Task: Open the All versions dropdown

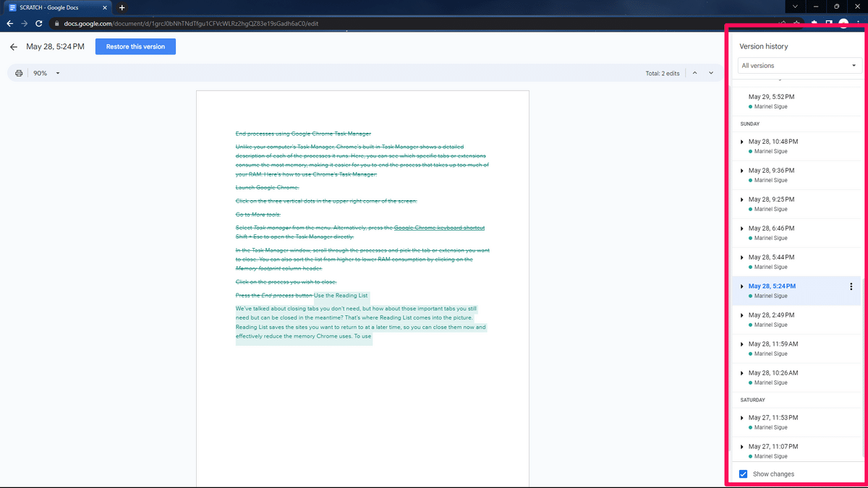Action: click(x=799, y=65)
